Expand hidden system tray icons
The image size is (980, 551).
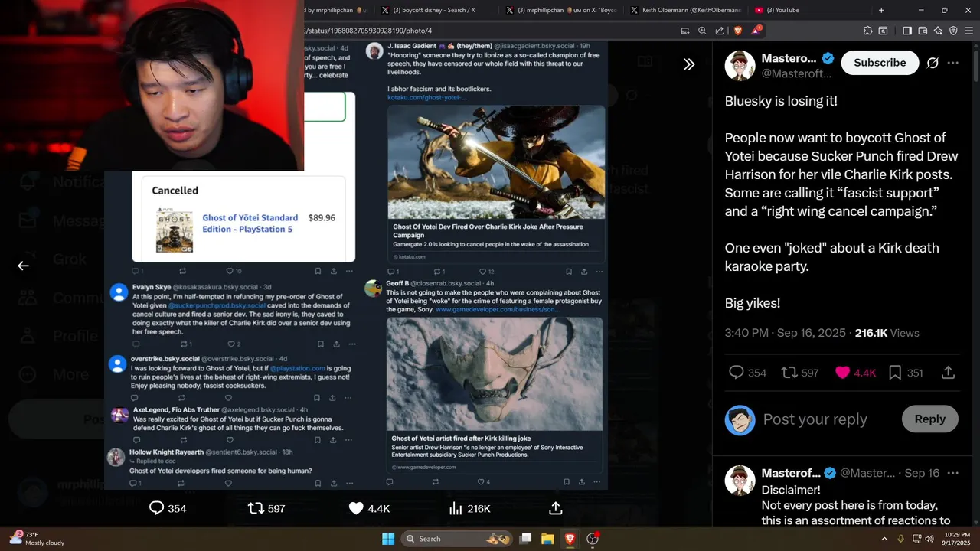(885, 539)
